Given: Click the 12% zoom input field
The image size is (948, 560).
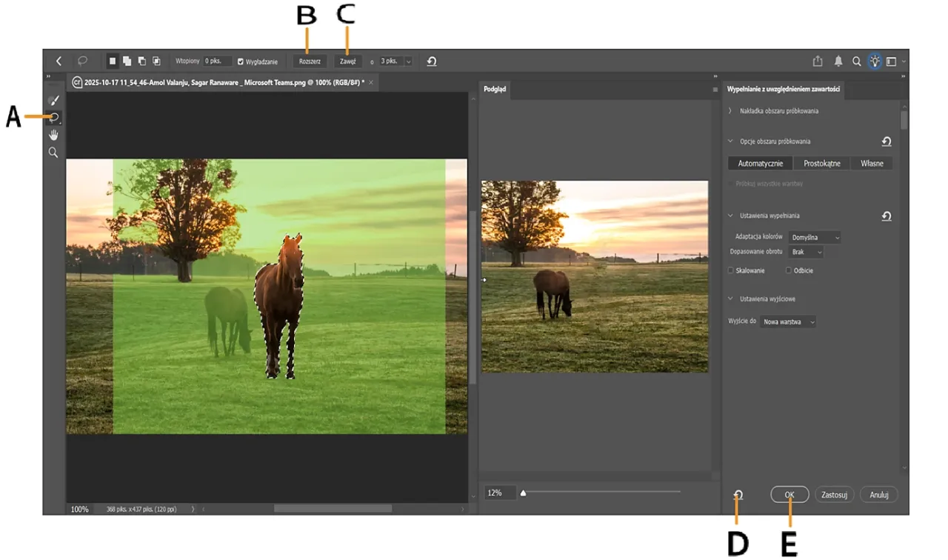Looking at the screenshot, I should (x=500, y=491).
